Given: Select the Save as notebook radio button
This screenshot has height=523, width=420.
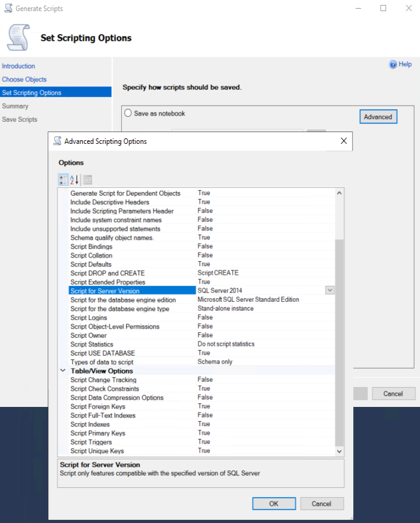Looking at the screenshot, I should click(128, 114).
